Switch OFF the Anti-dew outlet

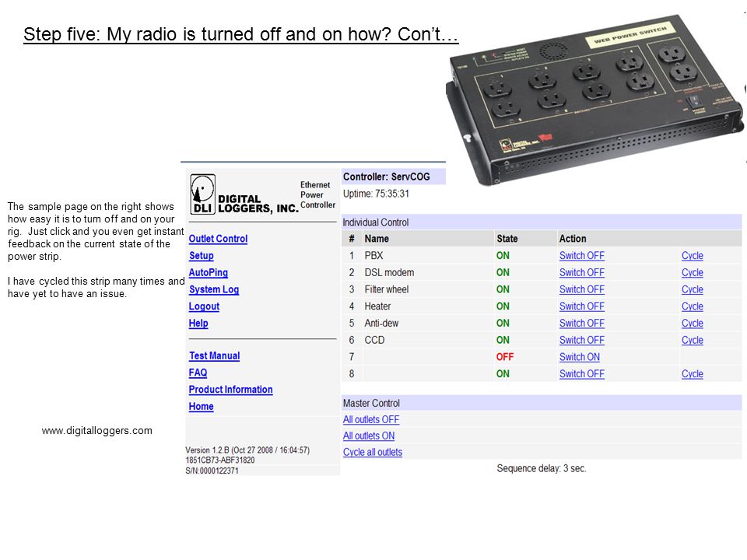(x=582, y=324)
